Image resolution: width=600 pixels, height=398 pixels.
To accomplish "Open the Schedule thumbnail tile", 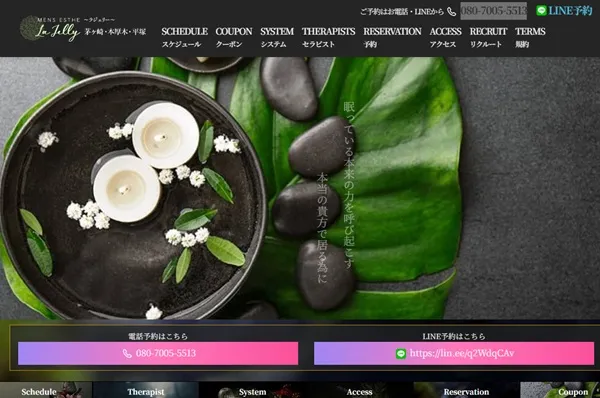I will pyautogui.click(x=46, y=390).
